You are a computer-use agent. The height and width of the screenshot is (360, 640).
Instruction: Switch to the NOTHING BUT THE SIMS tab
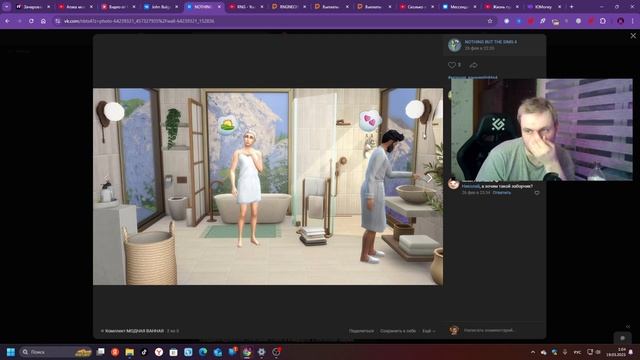tap(203, 7)
